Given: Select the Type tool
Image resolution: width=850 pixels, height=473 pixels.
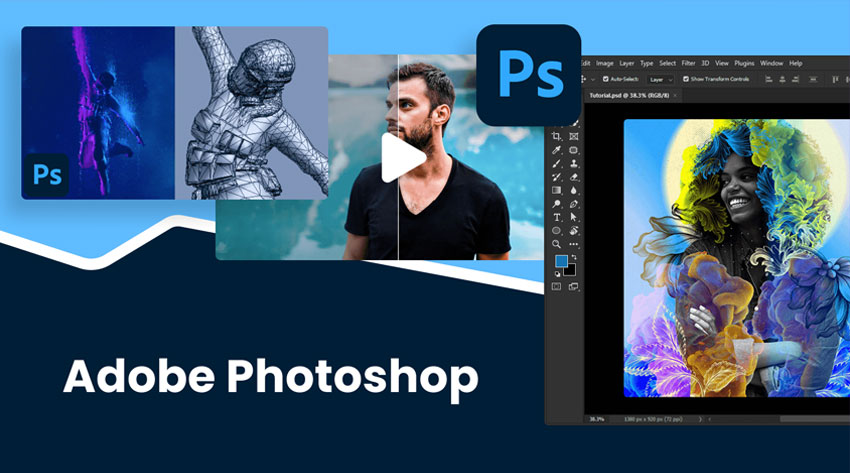Looking at the screenshot, I should coord(556,217).
